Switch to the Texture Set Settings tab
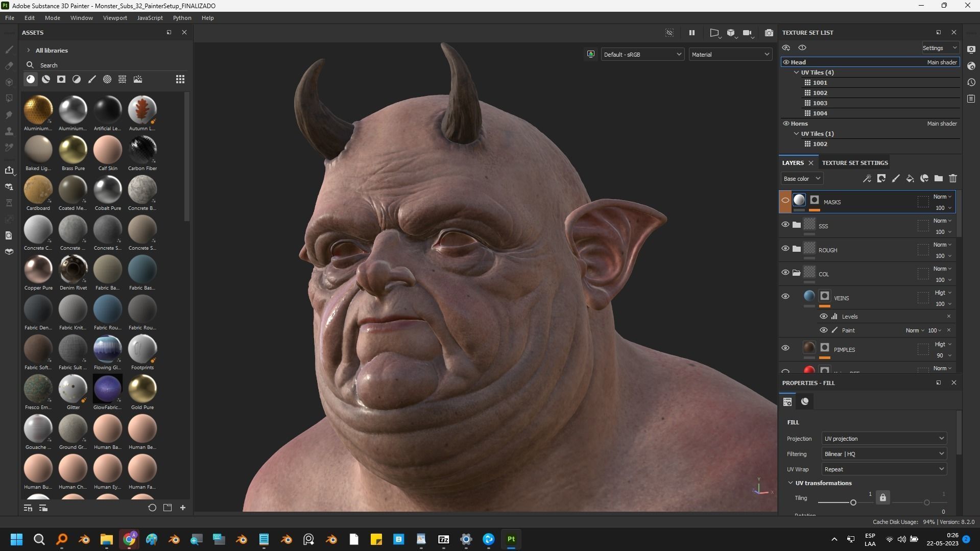 [x=855, y=163]
